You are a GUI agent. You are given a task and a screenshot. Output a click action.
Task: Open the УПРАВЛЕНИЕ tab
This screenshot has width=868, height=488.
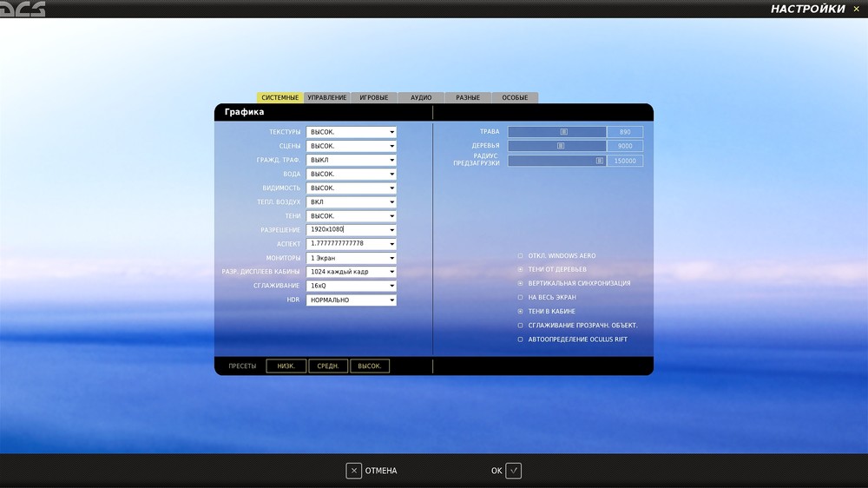(x=327, y=97)
